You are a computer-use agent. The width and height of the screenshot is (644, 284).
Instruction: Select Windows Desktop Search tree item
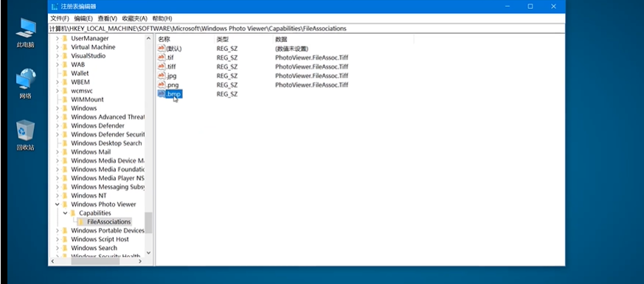pyautogui.click(x=106, y=143)
